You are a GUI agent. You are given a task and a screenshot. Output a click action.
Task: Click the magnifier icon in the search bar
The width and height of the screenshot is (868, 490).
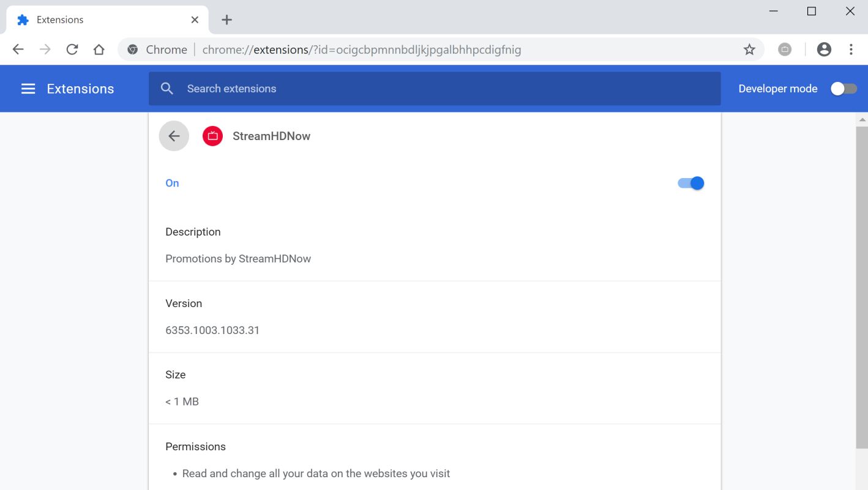(x=167, y=89)
